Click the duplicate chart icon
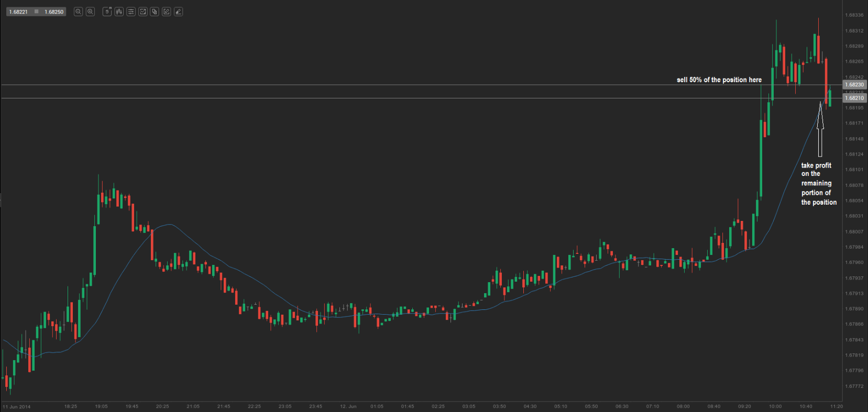The height and width of the screenshot is (412, 868). [x=155, y=12]
